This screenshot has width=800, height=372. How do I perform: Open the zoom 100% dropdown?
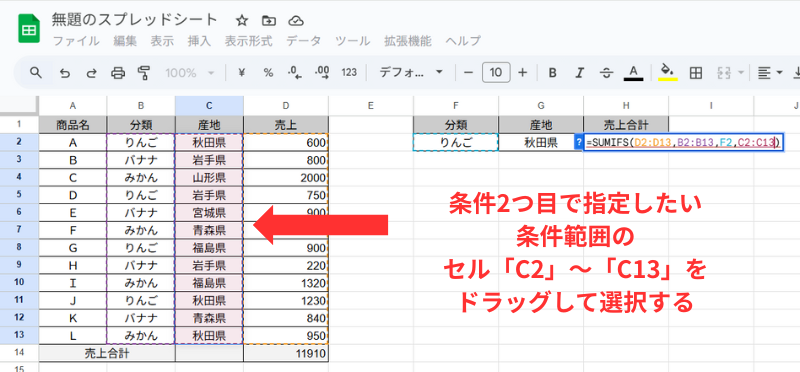click(x=190, y=73)
